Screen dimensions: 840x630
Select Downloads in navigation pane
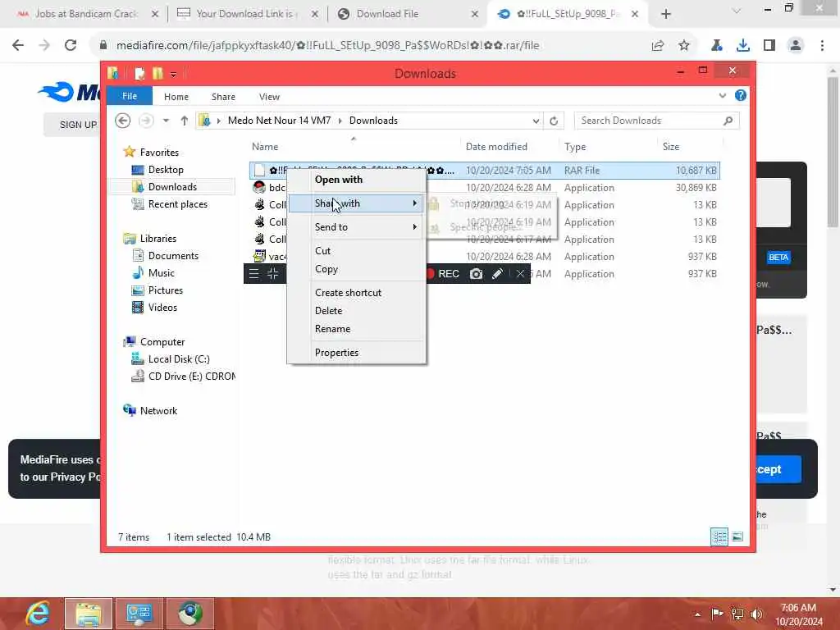pos(172,187)
